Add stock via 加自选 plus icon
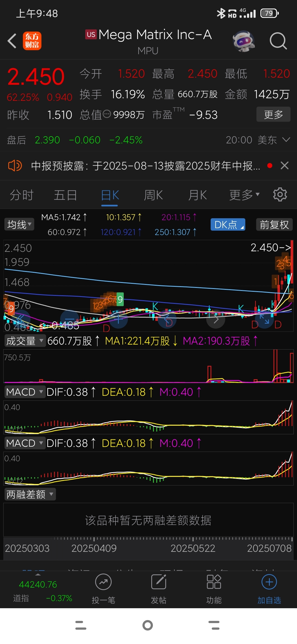Image resolution: width=297 pixels, height=644 pixels. (x=269, y=582)
